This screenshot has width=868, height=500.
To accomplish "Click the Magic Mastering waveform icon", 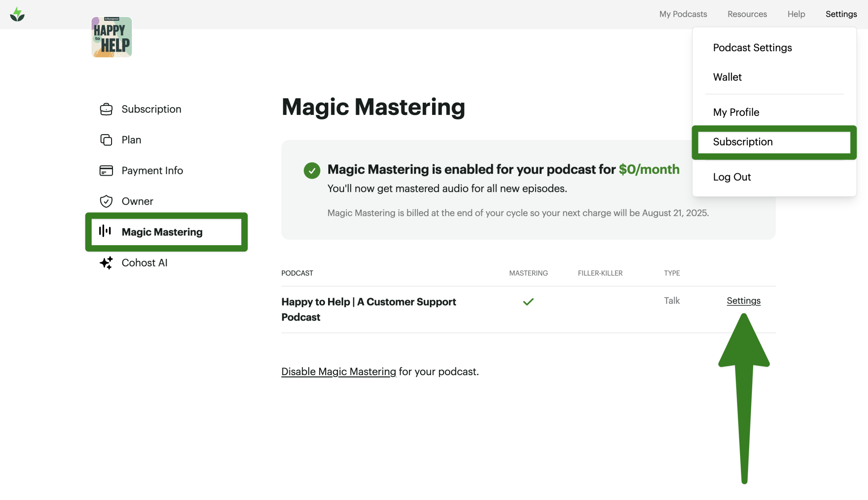I will click(x=105, y=231).
